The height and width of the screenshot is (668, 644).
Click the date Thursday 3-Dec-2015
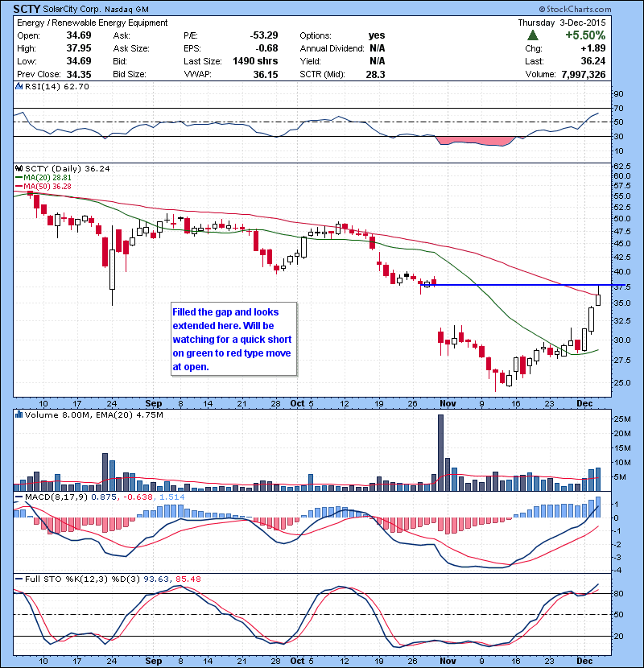pyautogui.click(x=562, y=23)
